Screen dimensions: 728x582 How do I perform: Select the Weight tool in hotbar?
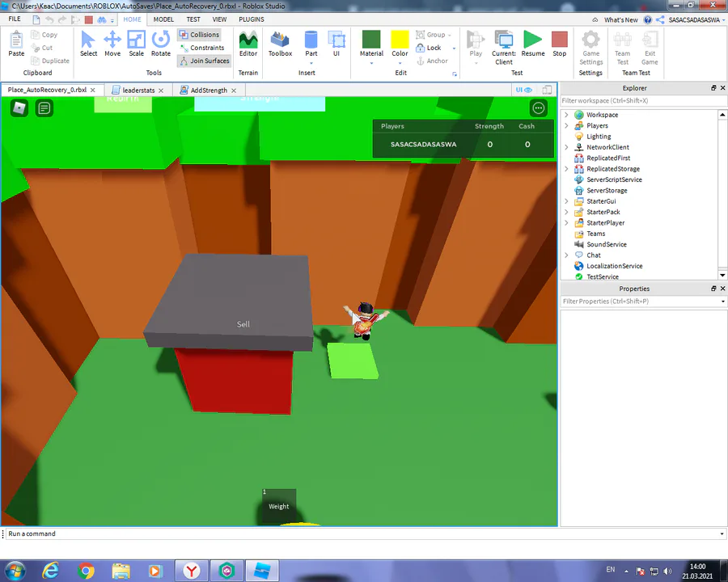tap(278, 505)
